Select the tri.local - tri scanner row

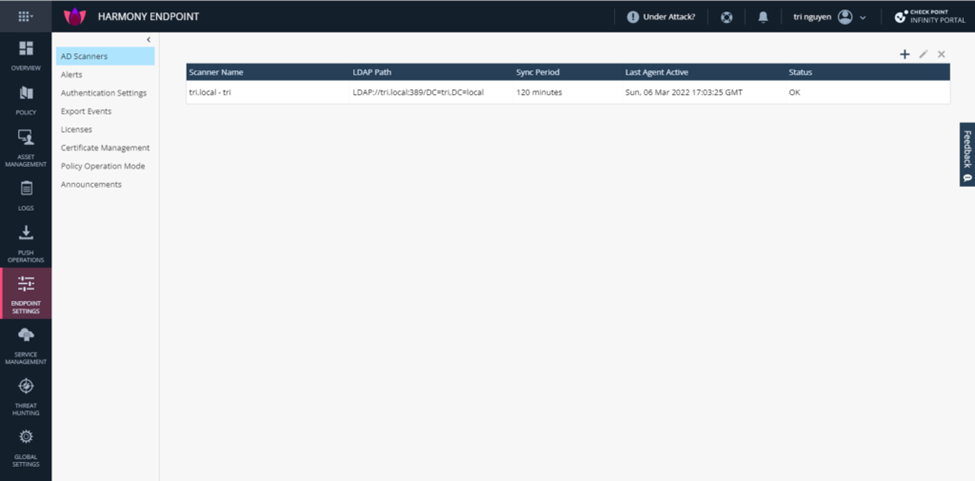click(568, 93)
